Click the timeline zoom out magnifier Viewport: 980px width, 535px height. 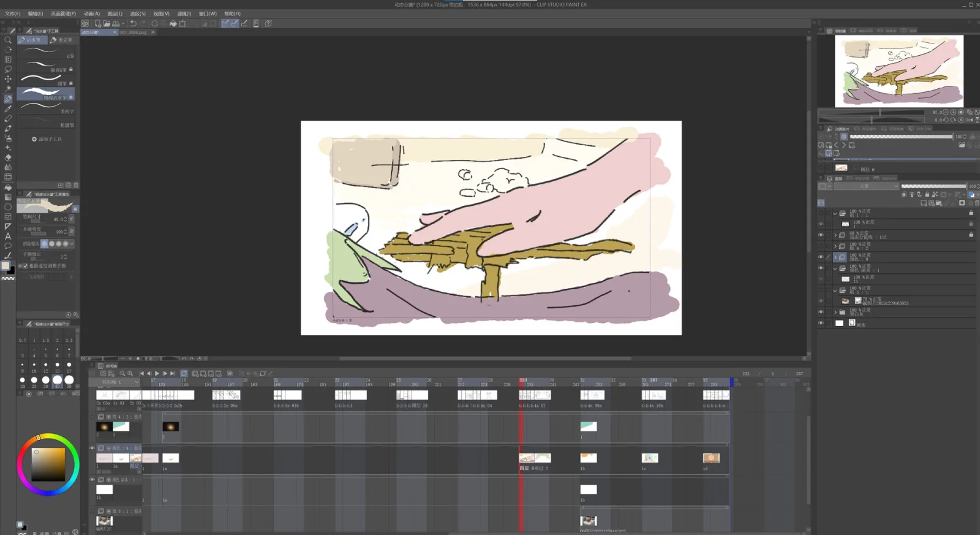[x=122, y=373]
